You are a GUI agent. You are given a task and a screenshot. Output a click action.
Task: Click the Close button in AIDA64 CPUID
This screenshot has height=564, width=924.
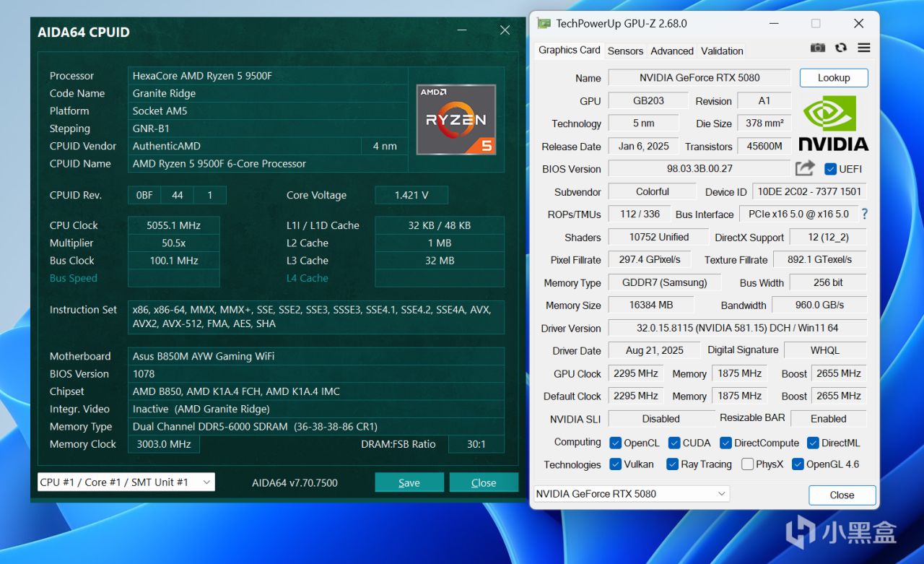(484, 482)
